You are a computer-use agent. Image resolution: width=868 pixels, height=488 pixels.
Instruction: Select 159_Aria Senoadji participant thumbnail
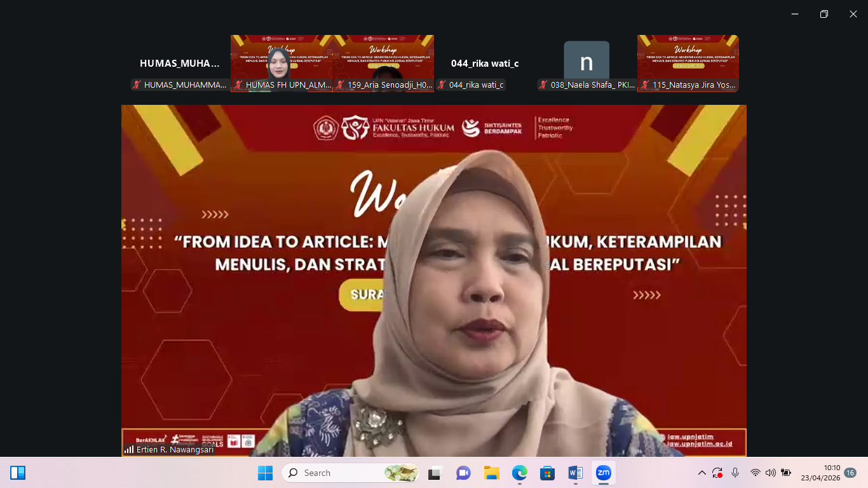coord(383,63)
